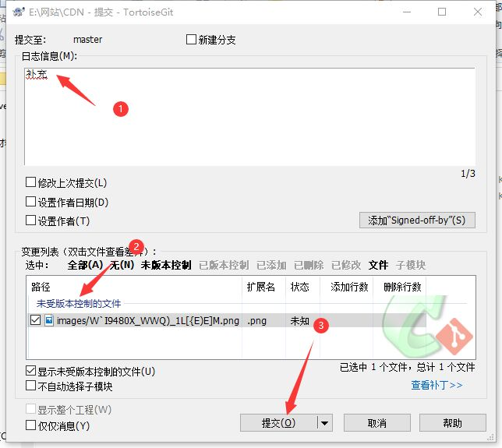Enable 不自动选择子模块 checkbox
The height and width of the screenshot is (448, 502).
pyautogui.click(x=30, y=385)
